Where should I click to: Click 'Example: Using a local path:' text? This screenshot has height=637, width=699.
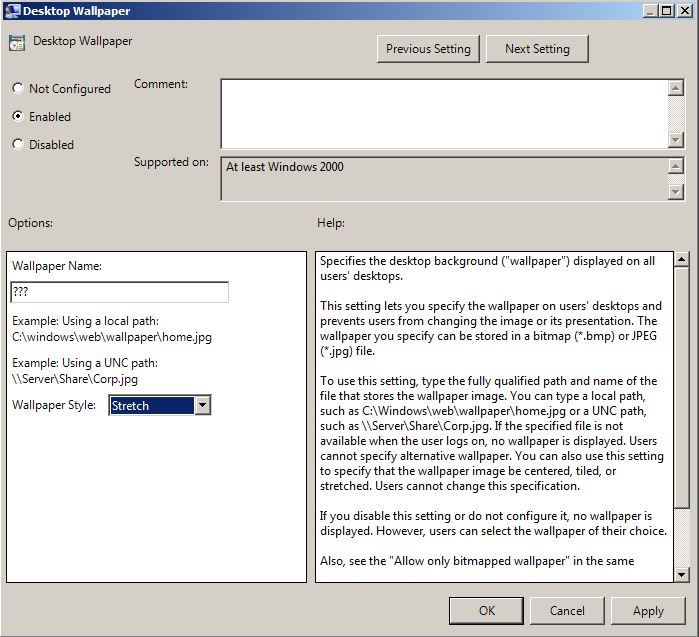click(x=85, y=321)
